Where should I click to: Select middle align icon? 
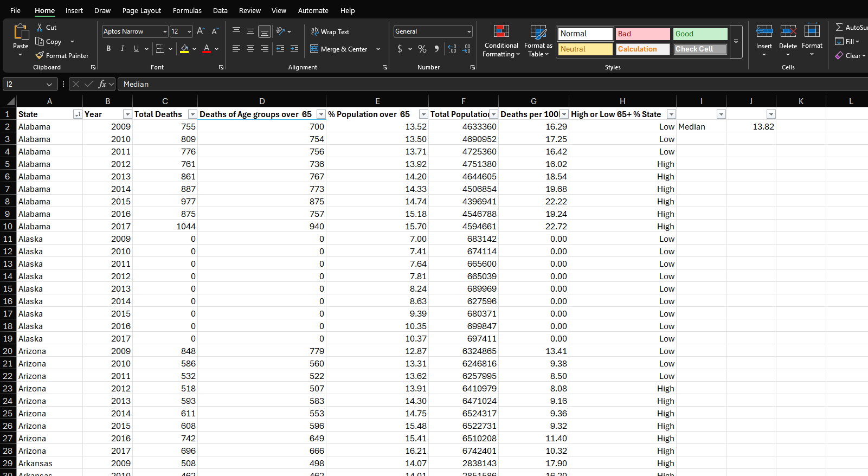click(250, 31)
